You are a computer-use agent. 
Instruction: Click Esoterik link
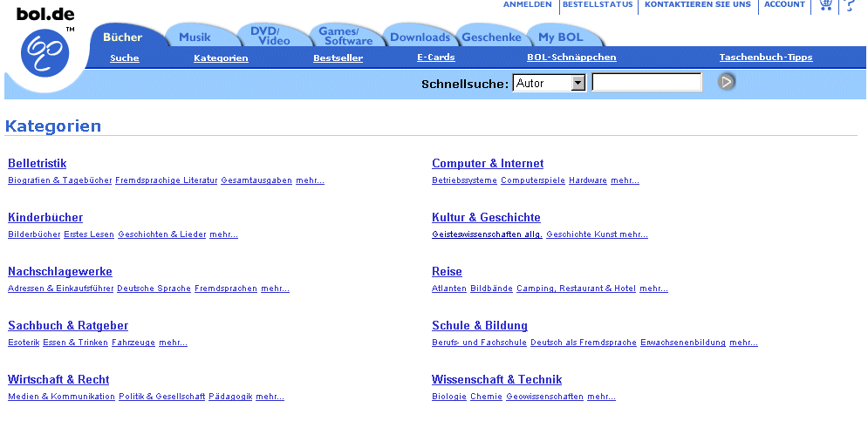point(24,343)
